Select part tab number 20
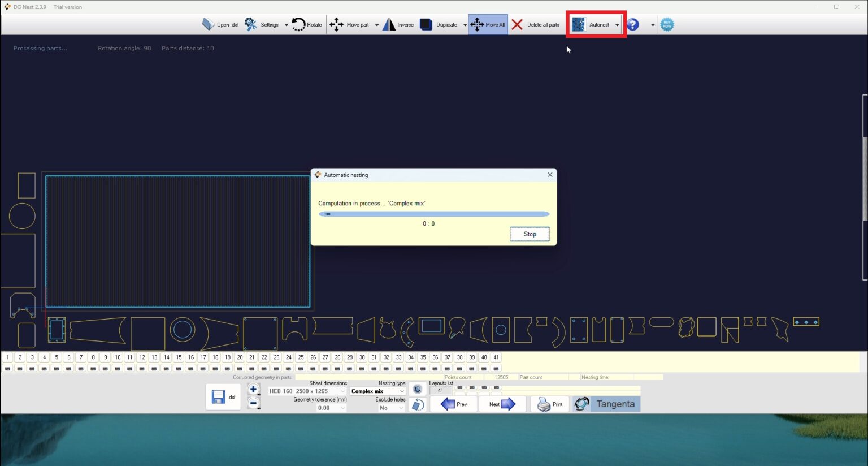This screenshot has height=466, width=868. pyautogui.click(x=240, y=357)
